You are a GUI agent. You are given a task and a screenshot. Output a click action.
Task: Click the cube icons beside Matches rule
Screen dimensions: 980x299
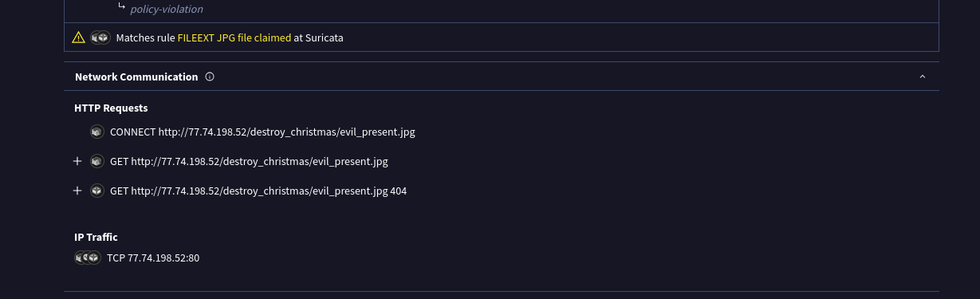[x=100, y=37]
